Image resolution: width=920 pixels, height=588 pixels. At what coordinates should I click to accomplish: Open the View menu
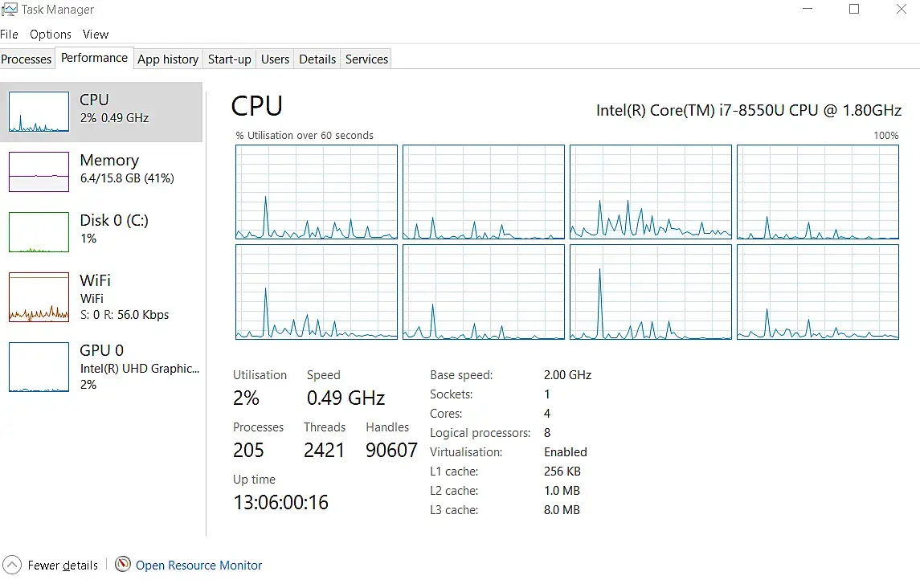96,35
